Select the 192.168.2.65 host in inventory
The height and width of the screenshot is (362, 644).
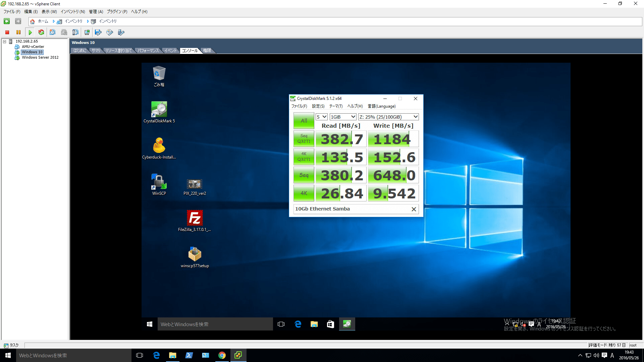(x=26, y=42)
